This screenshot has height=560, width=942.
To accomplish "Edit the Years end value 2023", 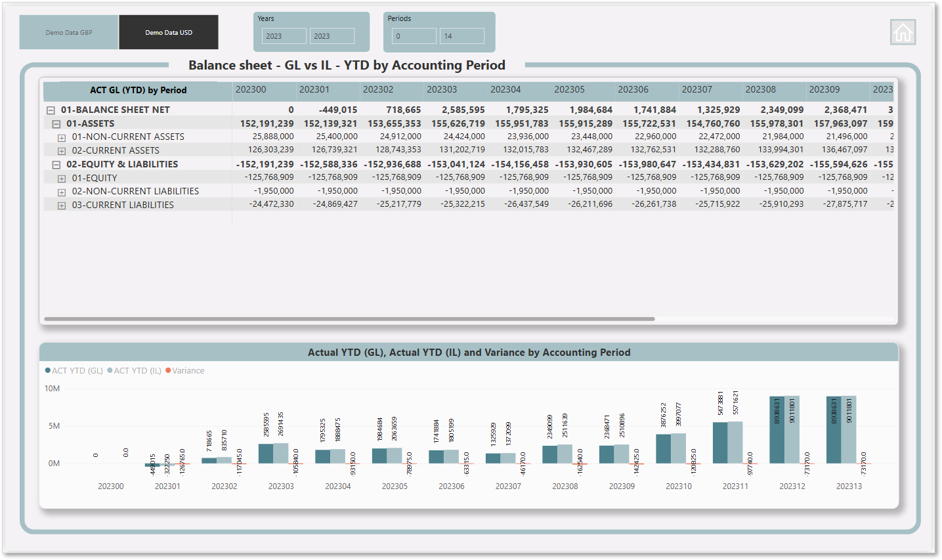I will (x=332, y=36).
